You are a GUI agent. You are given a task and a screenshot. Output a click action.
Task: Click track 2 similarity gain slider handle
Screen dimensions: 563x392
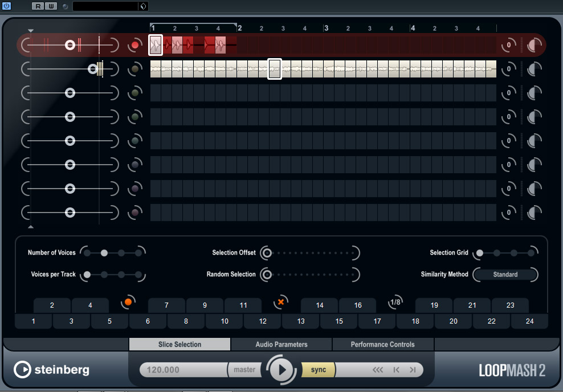click(93, 69)
